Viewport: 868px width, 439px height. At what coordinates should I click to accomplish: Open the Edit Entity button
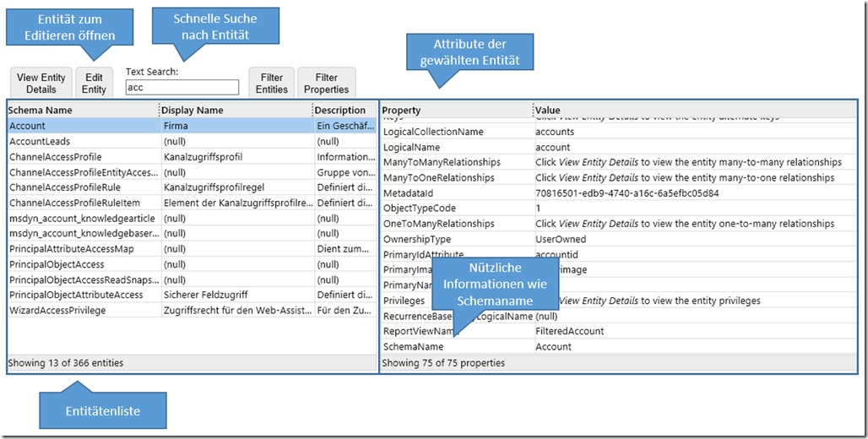click(x=94, y=84)
